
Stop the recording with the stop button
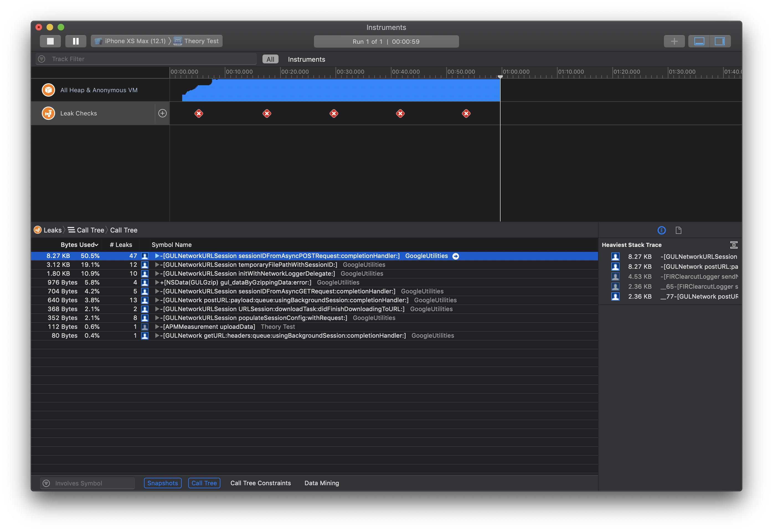[50, 41]
